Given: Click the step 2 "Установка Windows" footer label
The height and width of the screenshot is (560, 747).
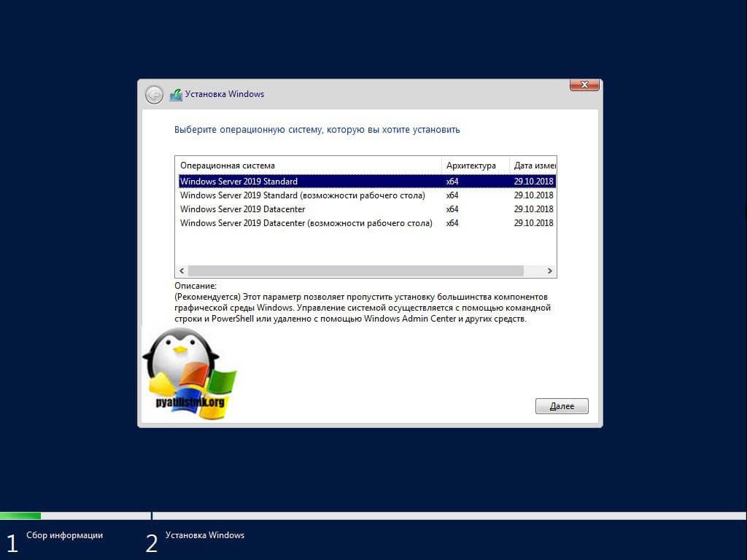Looking at the screenshot, I should 204,535.
